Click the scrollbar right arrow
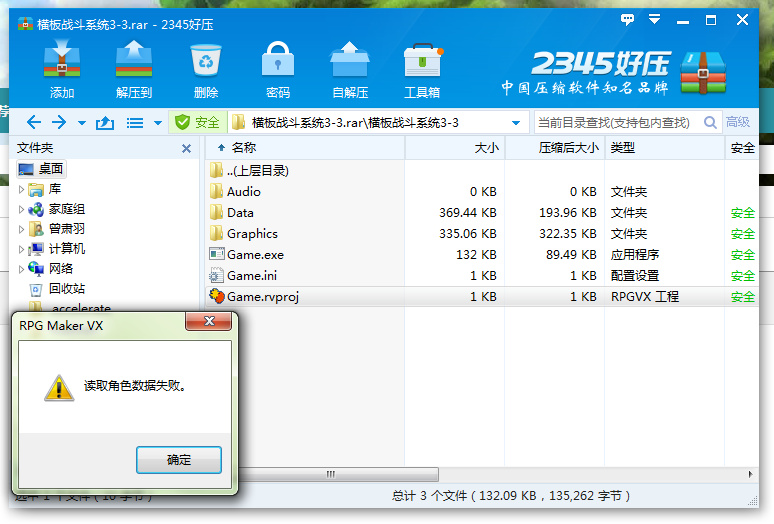 tap(750, 474)
